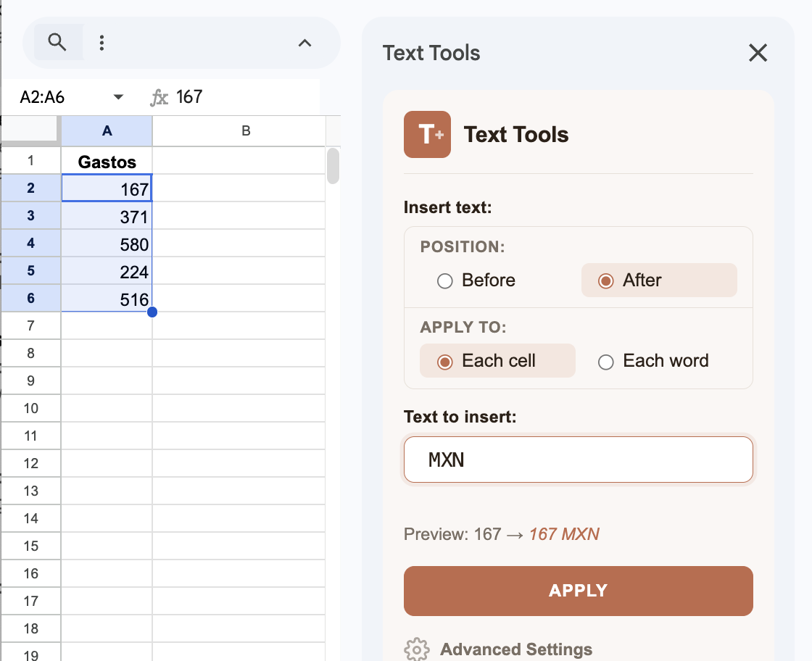Open the name box dropdown showing A2:A6
The height and width of the screenshot is (661, 812).
coord(117,96)
